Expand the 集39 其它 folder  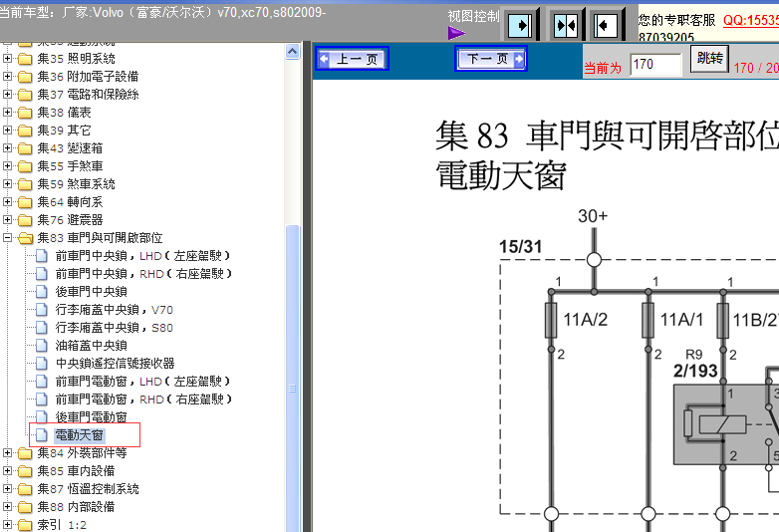click(7, 131)
